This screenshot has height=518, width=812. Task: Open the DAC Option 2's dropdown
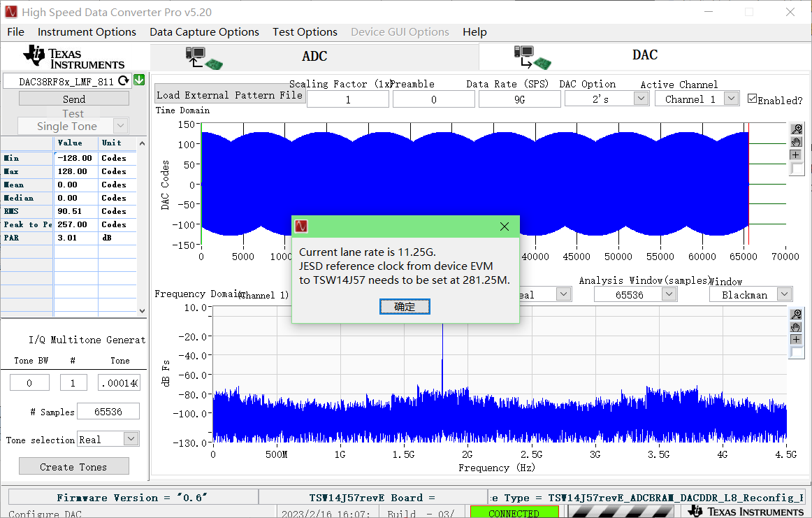(x=641, y=98)
